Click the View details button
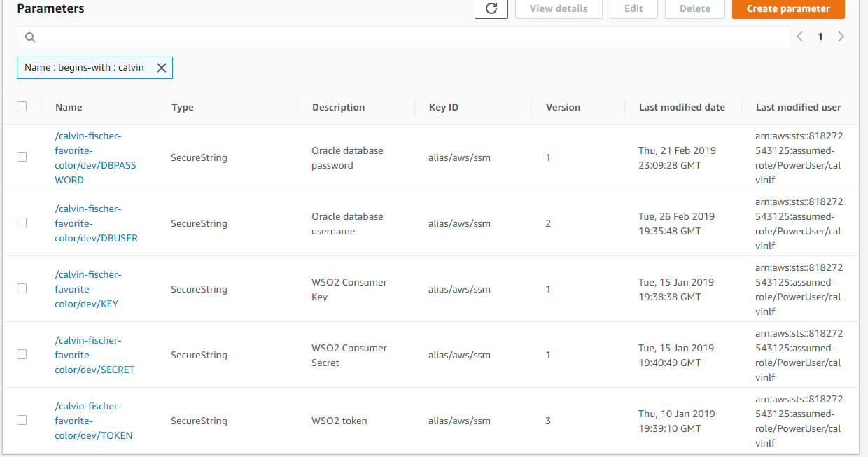This screenshot has height=457, width=868. 559,8
